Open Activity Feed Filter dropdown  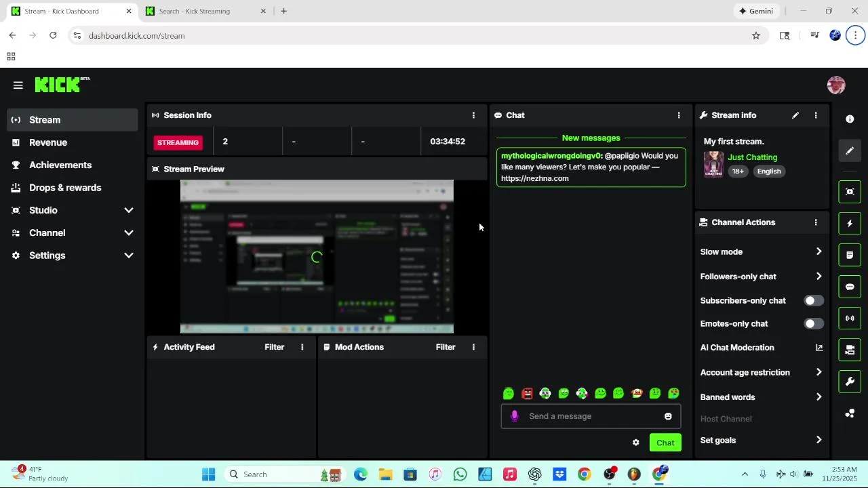tap(274, 347)
